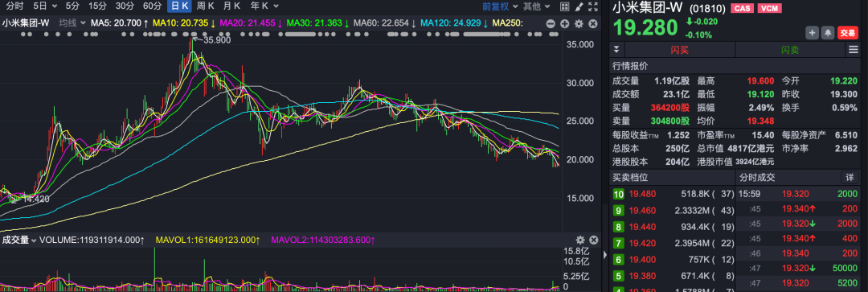The image size is (868, 292).
Task: Click bid level 6 indicator
Action: pos(618,259)
